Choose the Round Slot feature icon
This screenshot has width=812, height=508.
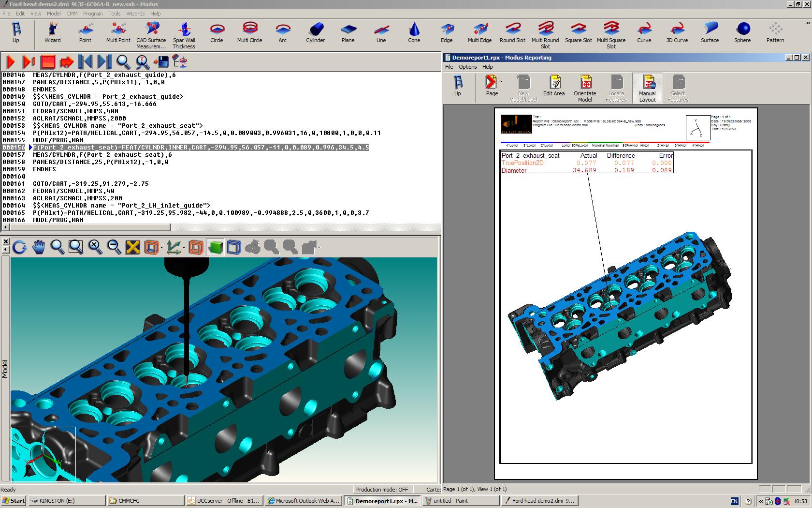[x=512, y=33]
